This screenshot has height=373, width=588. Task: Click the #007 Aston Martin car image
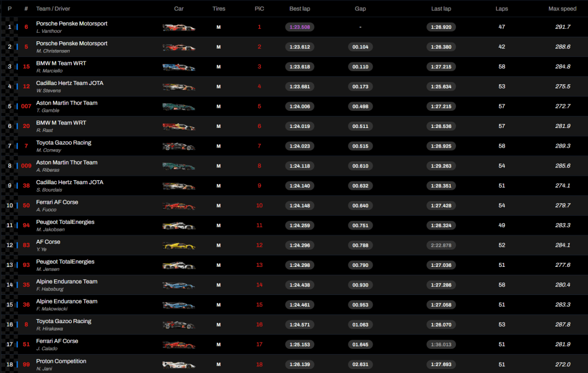pos(179,107)
